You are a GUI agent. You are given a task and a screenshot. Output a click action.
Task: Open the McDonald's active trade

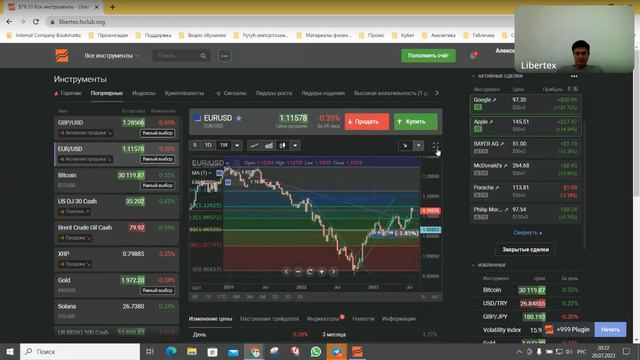(526, 169)
